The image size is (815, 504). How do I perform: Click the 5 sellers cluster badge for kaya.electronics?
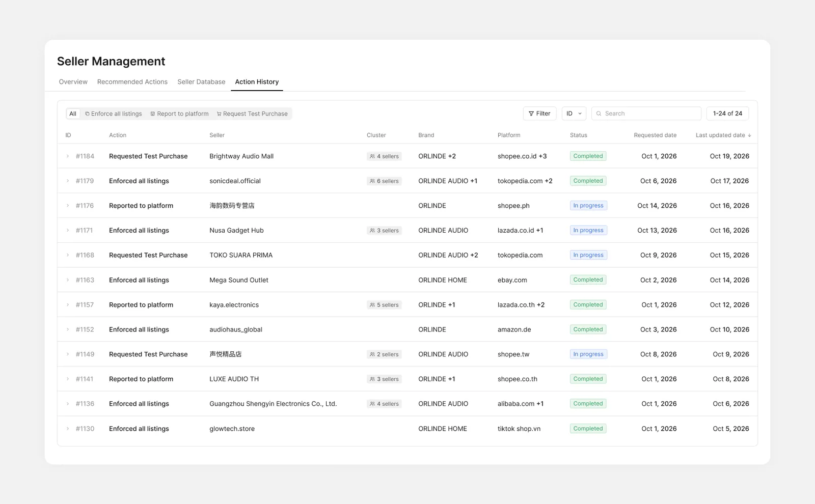point(384,305)
